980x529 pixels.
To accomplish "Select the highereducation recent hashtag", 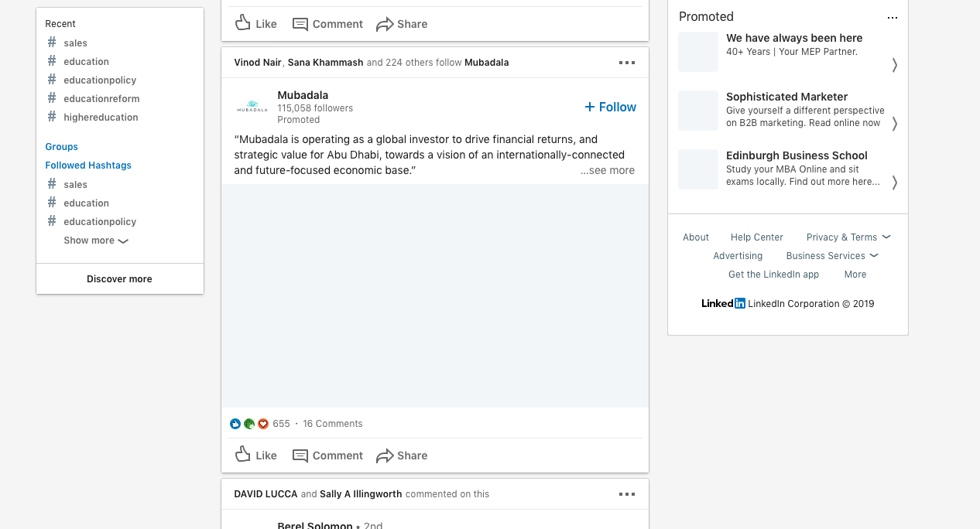I will coord(101,118).
